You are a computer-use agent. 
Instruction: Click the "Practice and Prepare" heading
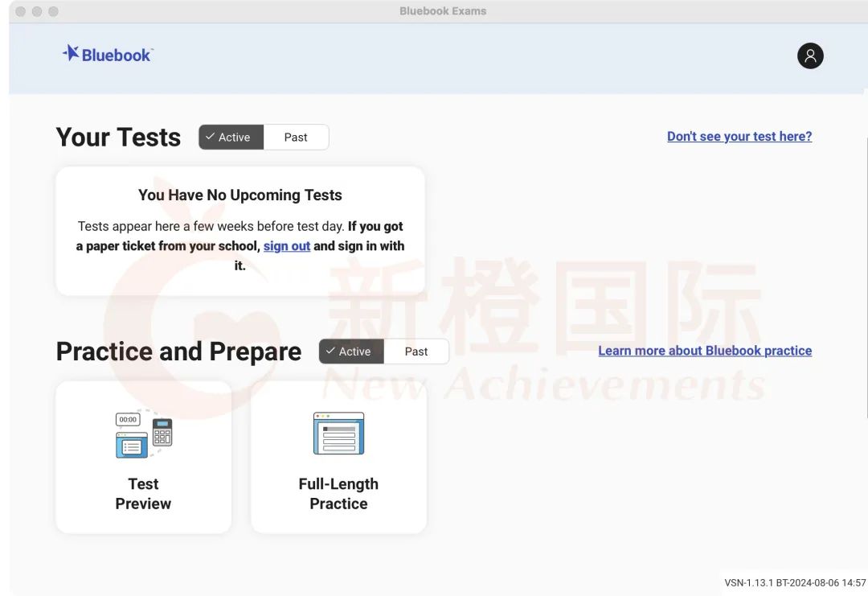coord(178,351)
